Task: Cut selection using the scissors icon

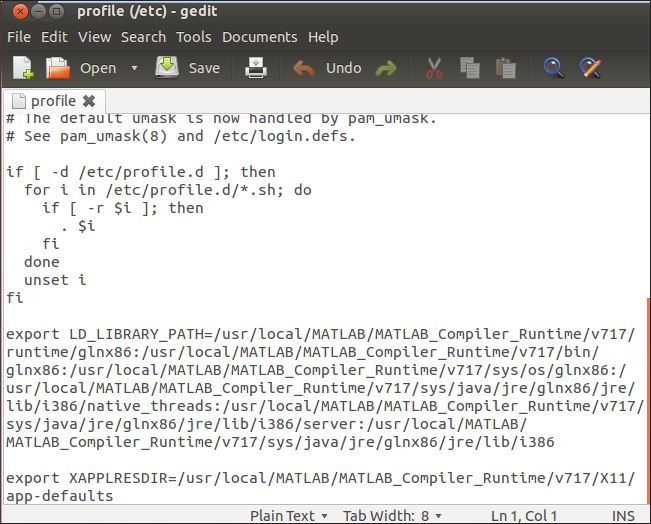Action: 434,68
